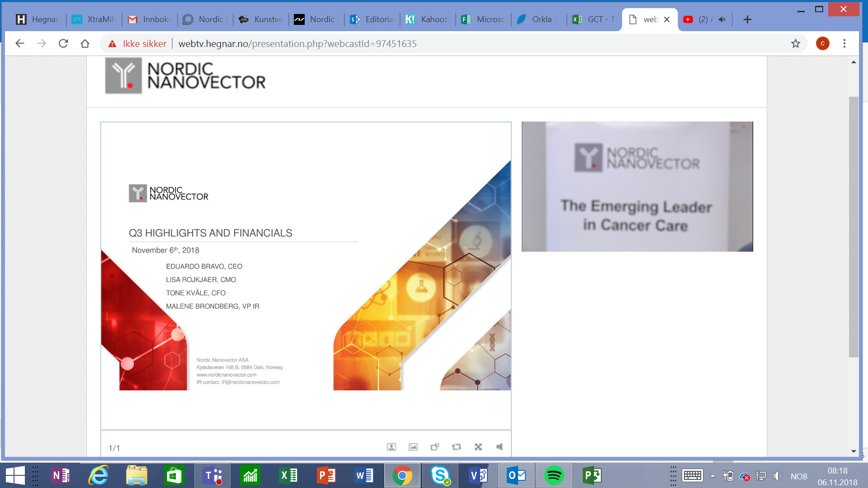Open Outlook from the taskbar
The height and width of the screenshot is (488, 868).
(516, 475)
